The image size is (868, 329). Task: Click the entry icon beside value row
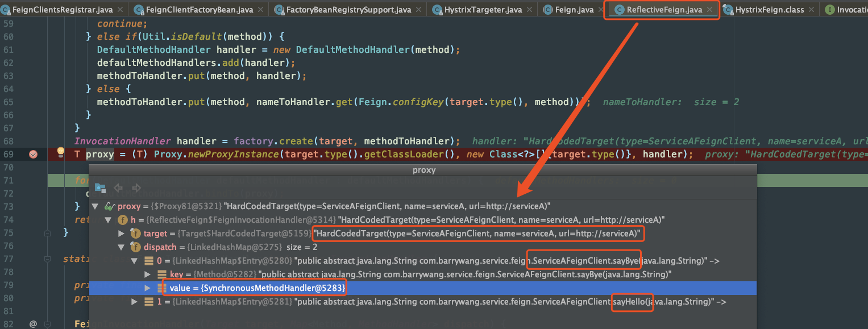tap(161, 288)
